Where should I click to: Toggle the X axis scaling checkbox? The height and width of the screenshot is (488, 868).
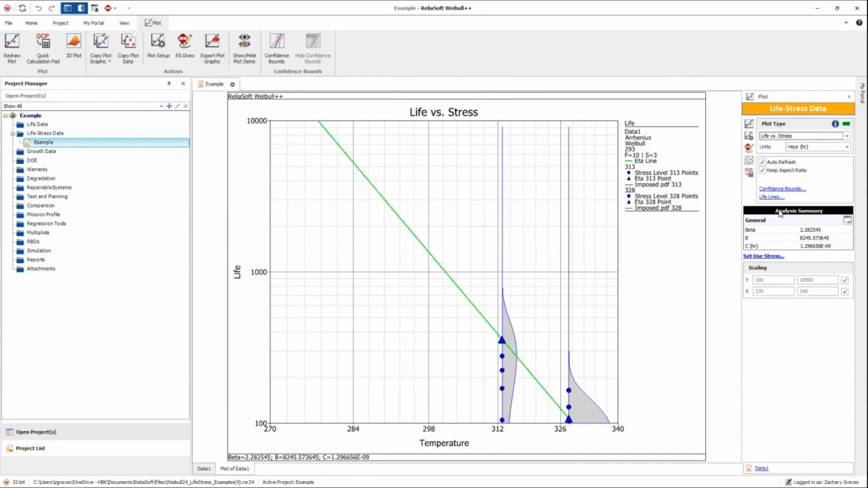coord(844,291)
